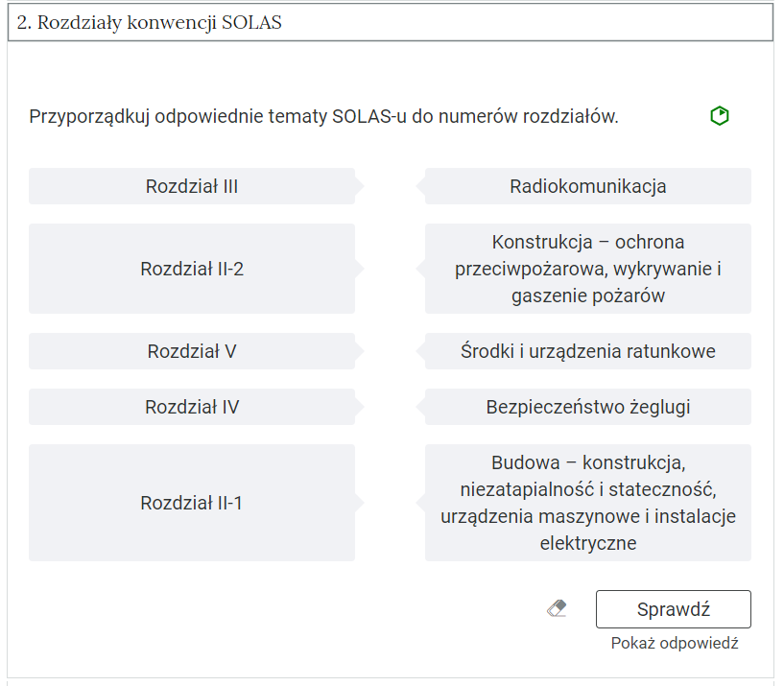Viewport: 784px width, 686px height.
Task: Click Sprawdź to check your matches
Action: click(673, 608)
